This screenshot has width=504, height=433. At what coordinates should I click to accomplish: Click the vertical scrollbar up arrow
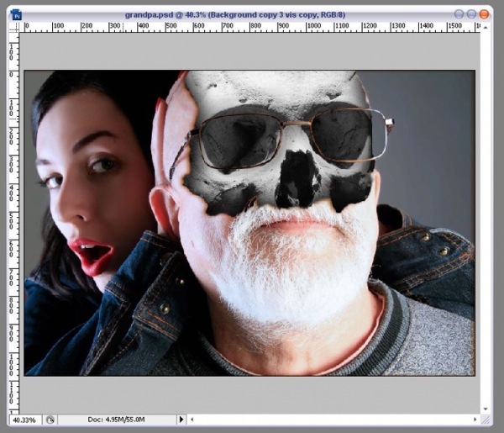(x=486, y=28)
